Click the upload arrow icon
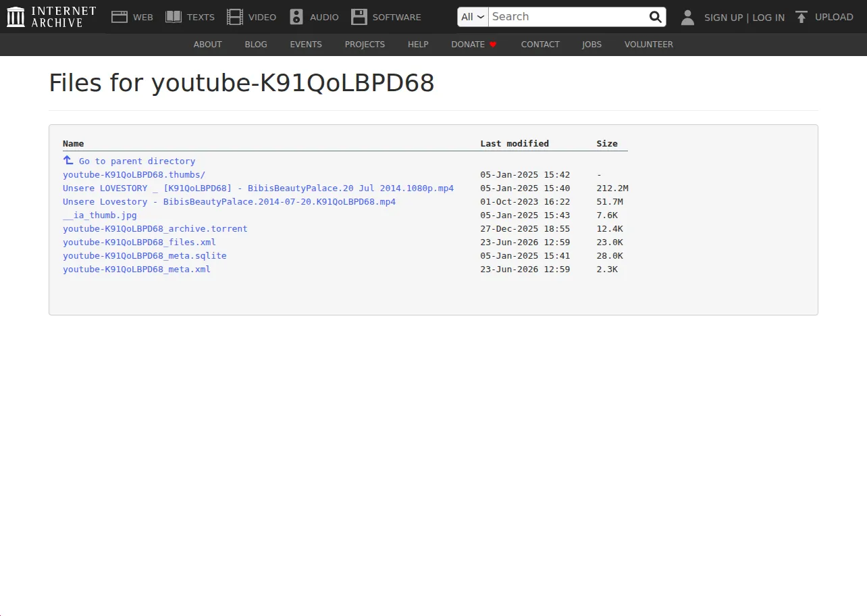This screenshot has width=867, height=616. click(802, 17)
